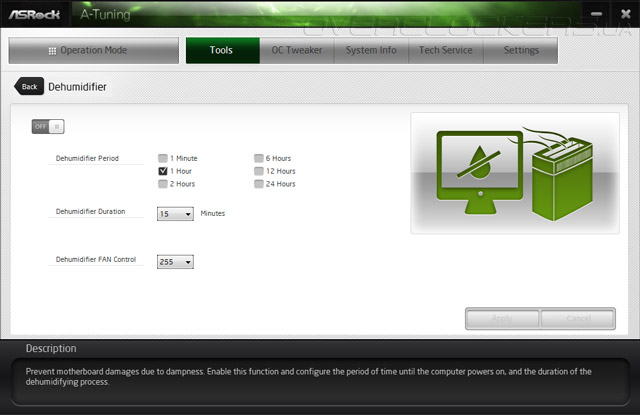
Task: Click the Dehumidifier FAN Control label
Action: (96, 259)
